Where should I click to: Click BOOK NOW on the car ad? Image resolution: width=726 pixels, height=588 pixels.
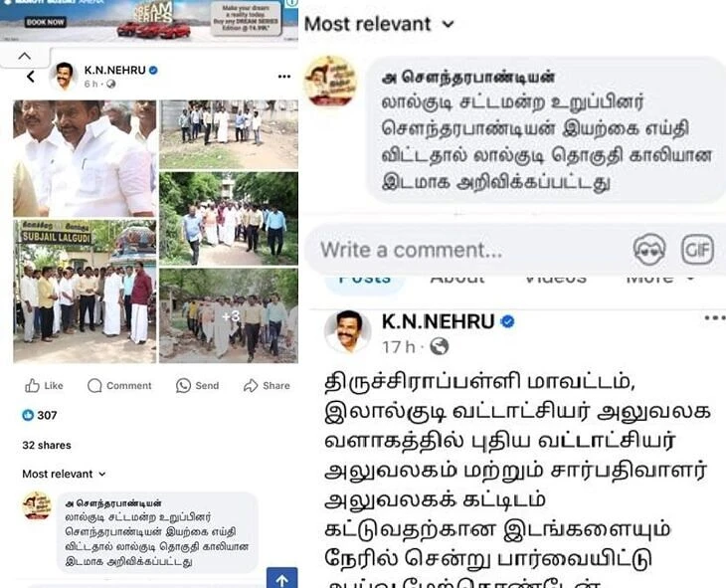pyautogui.click(x=46, y=22)
